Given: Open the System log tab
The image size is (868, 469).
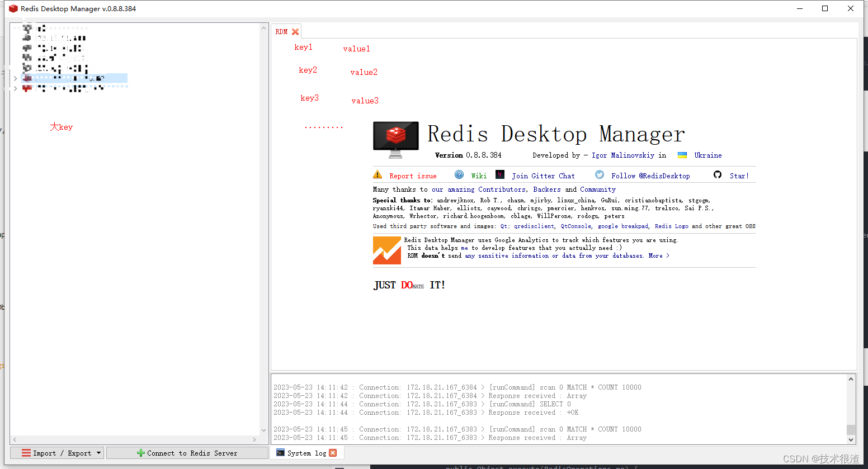Looking at the screenshot, I should (306, 453).
